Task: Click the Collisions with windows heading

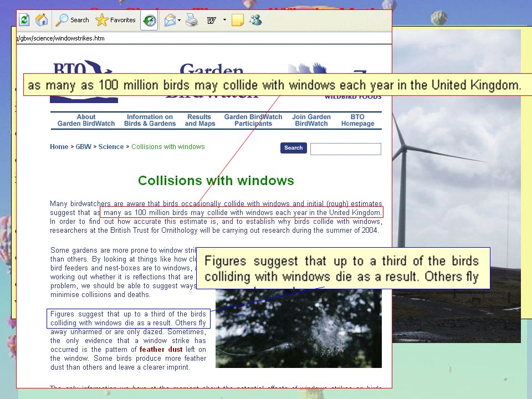Action: [216, 181]
